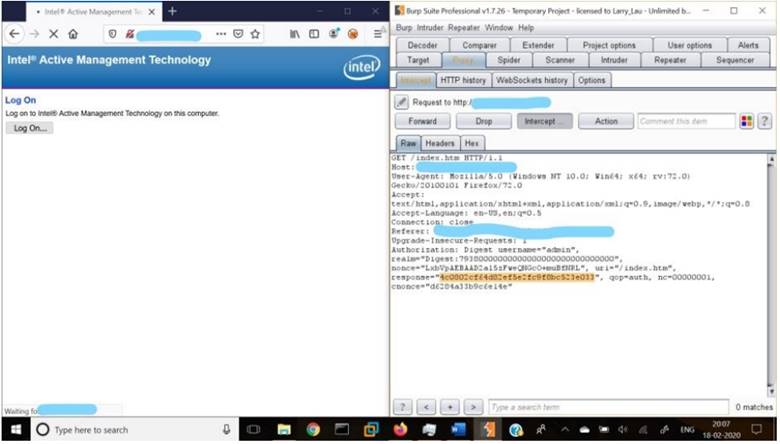Toggle the Intercept on/off button
Image resolution: width=780 pixels, height=444 pixels.
click(545, 121)
